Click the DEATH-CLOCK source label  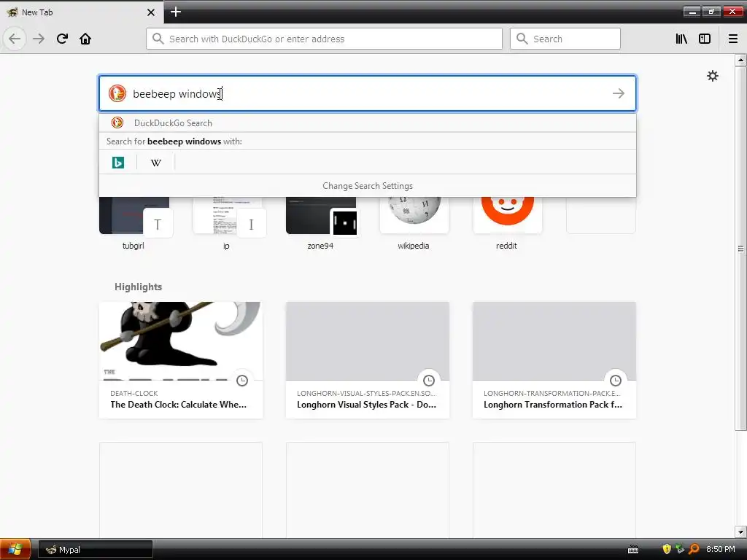pyautogui.click(x=134, y=393)
